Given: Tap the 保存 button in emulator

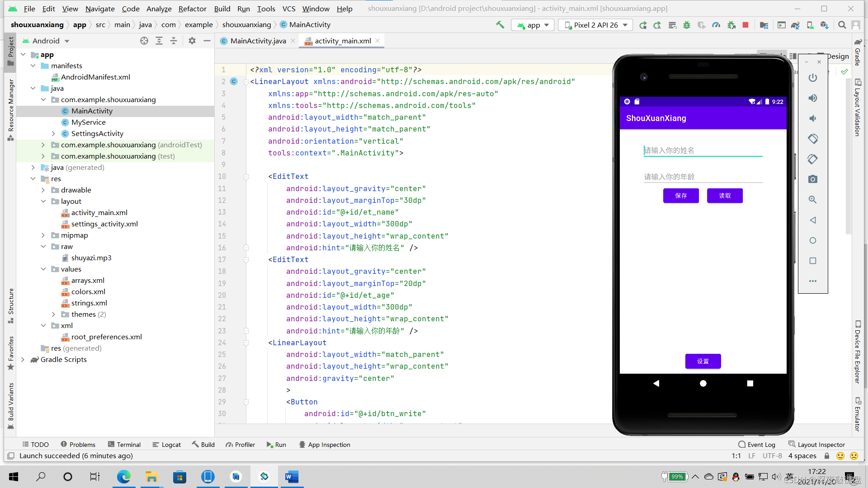Looking at the screenshot, I should pos(681,196).
